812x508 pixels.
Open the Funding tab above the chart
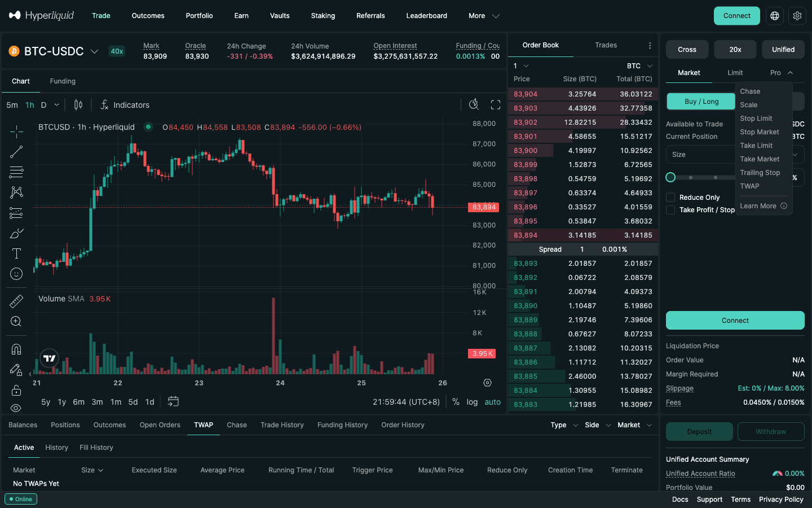tap(63, 81)
